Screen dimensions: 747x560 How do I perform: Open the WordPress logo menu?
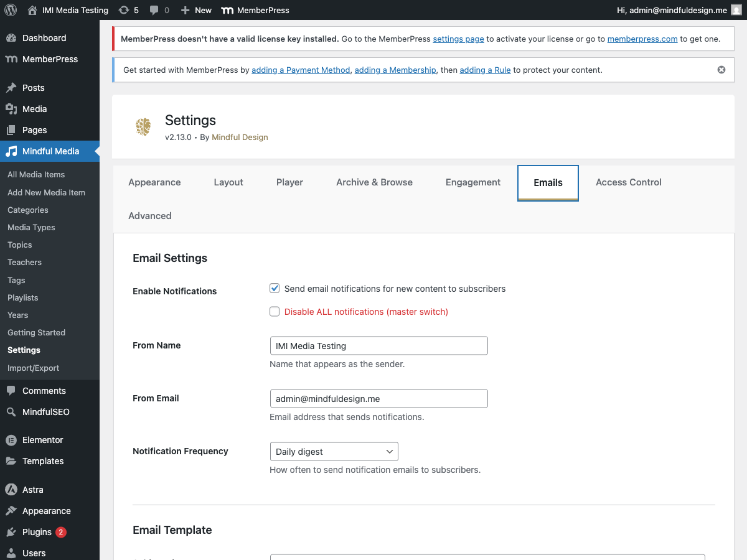10,10
